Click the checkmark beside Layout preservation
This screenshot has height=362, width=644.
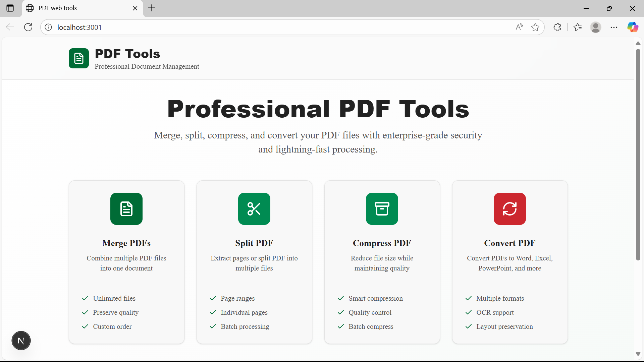(469, 326)
